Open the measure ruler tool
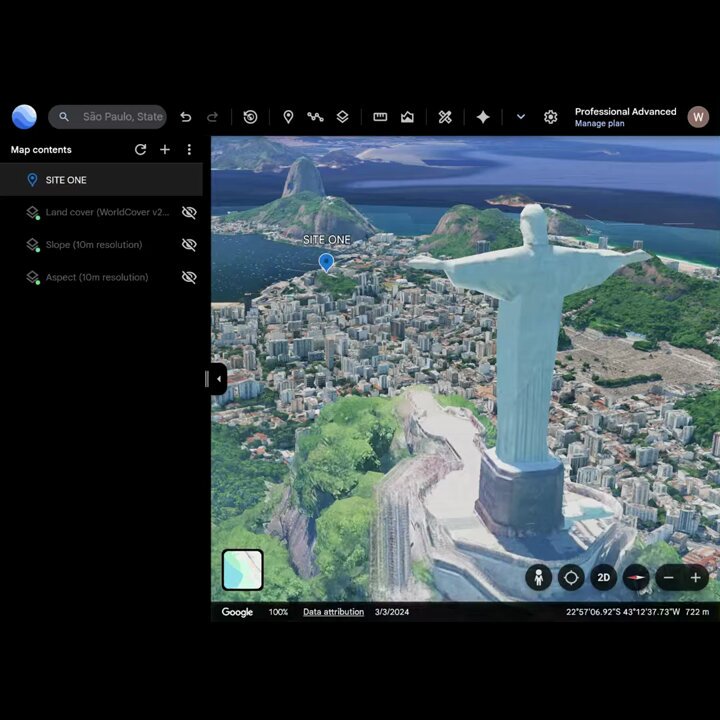 380,117
